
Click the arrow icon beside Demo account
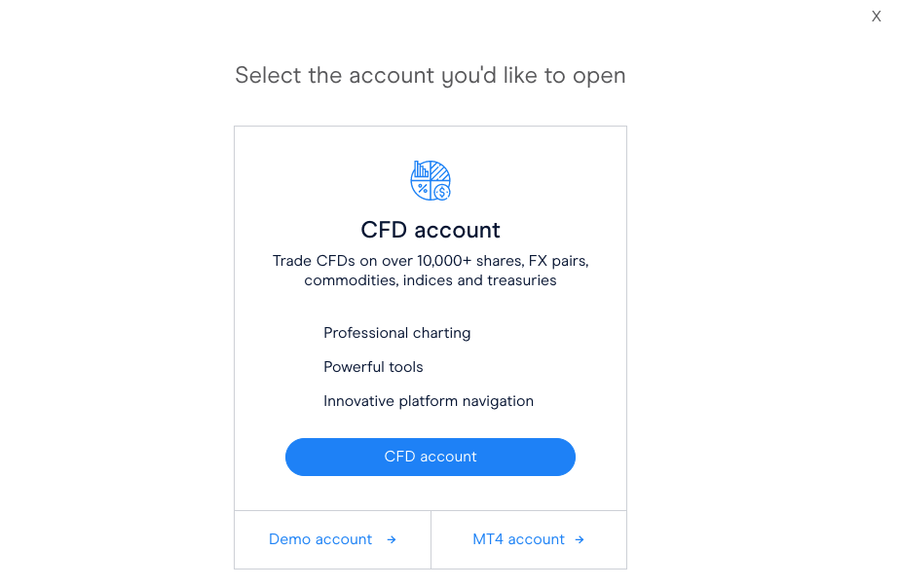coord(392,540)
